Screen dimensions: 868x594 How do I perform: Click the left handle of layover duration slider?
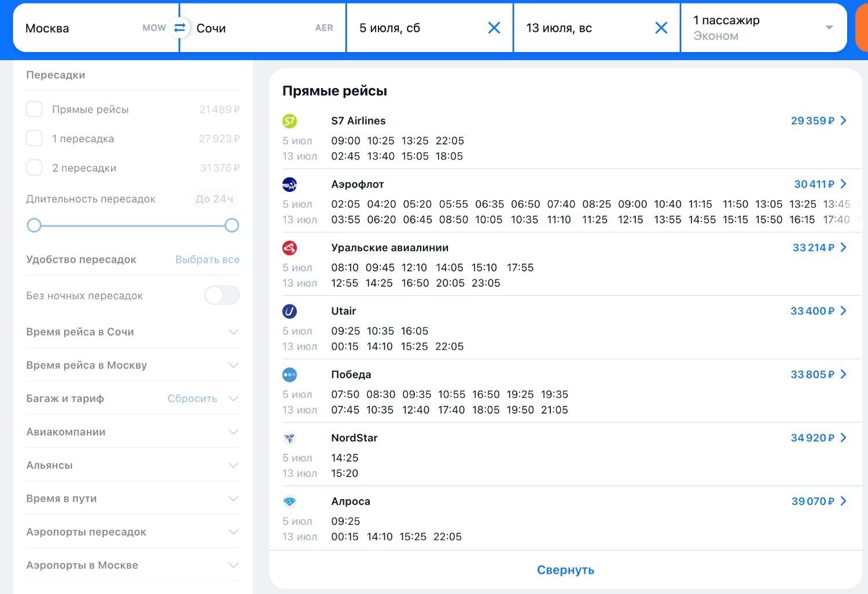(x=34, y=225)
